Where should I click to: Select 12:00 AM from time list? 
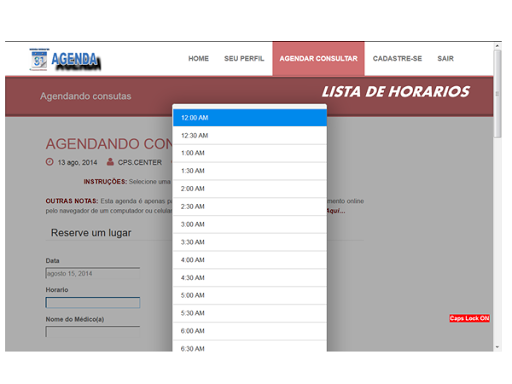[x=250, y=118]
